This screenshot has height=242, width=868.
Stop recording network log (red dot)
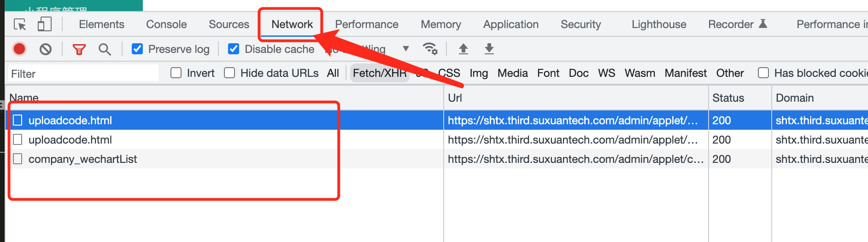coord(19,49)
